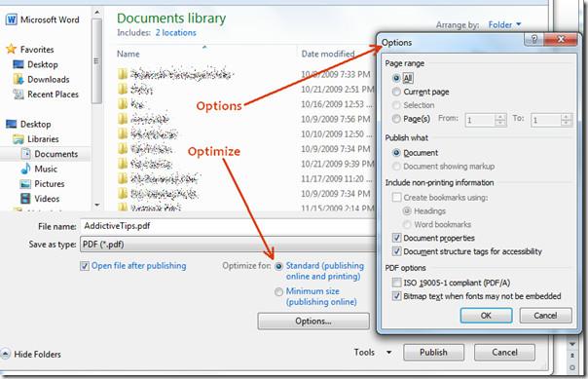The image size is (588, 379).
Task: Click the To page spinner arrows
Action: (x=567, y=120)
